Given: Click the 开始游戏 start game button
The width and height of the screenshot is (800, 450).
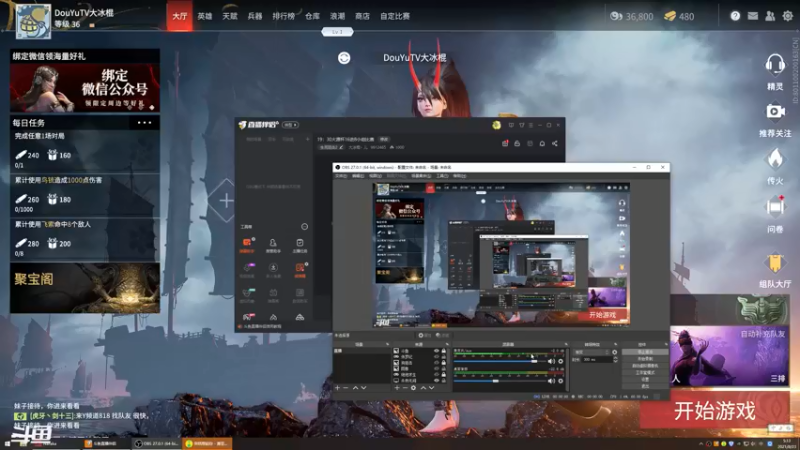Looking at the screenshot, I should pyautogui.click(x=714, y=410).
